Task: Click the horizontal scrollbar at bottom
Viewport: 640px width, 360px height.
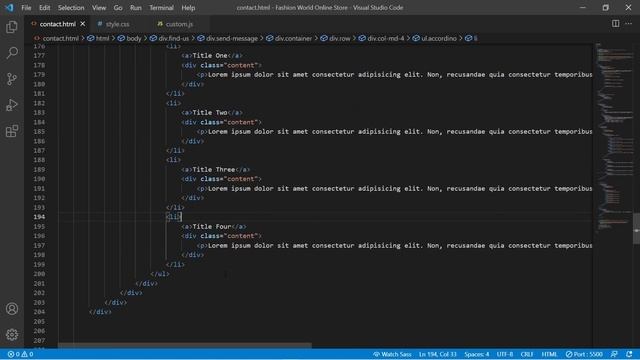Action: 184,345
